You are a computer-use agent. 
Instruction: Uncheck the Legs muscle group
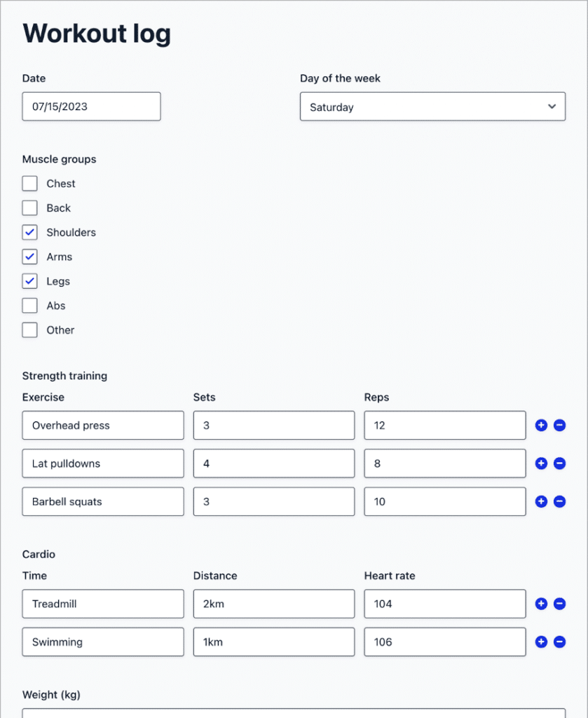(29, 281)
